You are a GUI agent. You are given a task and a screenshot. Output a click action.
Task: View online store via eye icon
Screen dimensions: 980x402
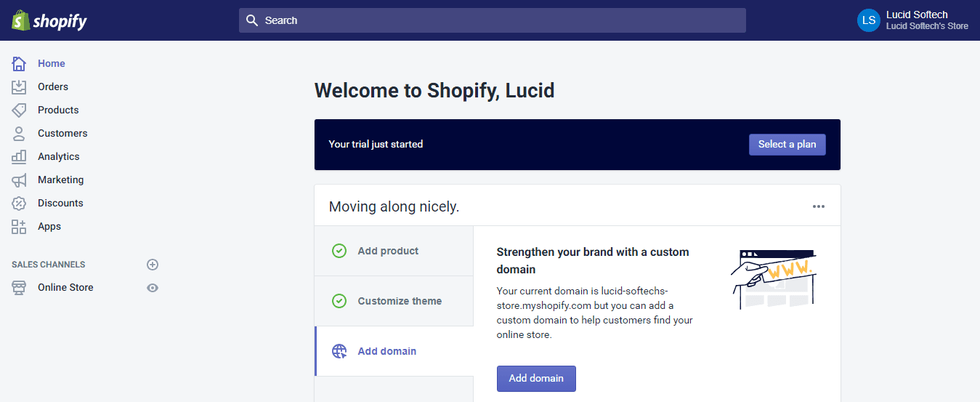pos(153,288)
